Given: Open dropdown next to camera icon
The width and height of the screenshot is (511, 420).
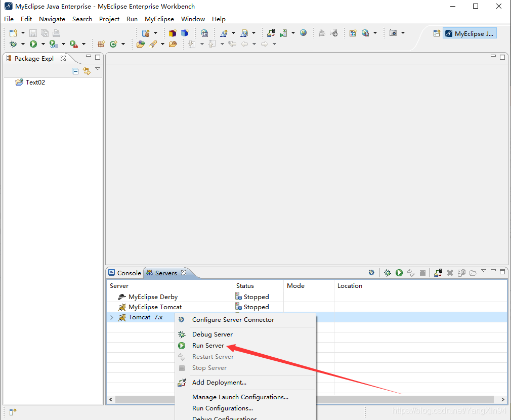Looking at the screenshot, I should coord(403,33).
